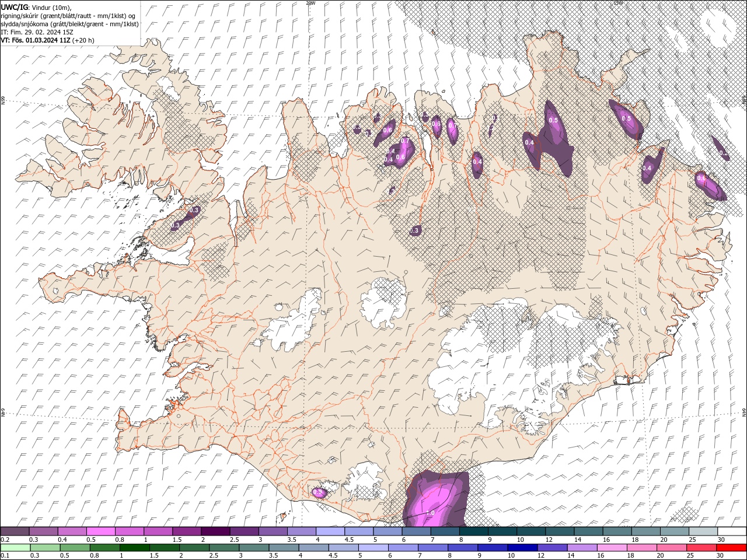Pick darkest green lower swatch at 1
The width and height of the screenshot is (747, 560).
click(134, 548)
